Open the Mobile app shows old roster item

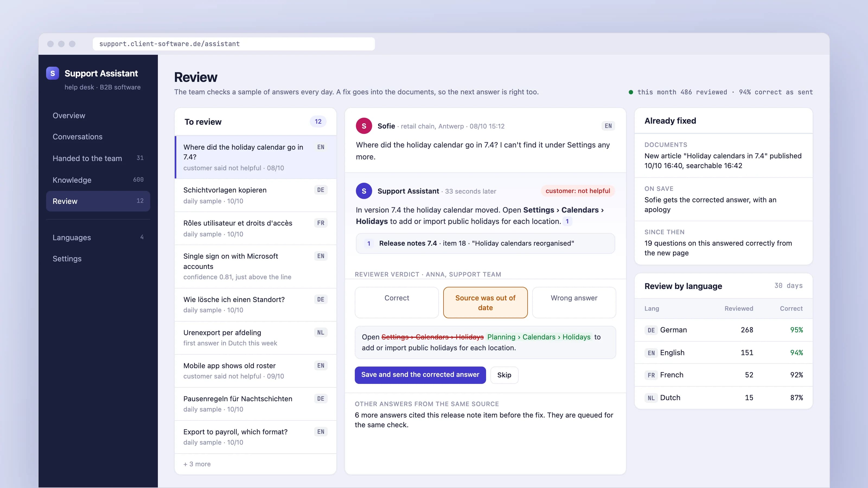(x=256, y=371)
